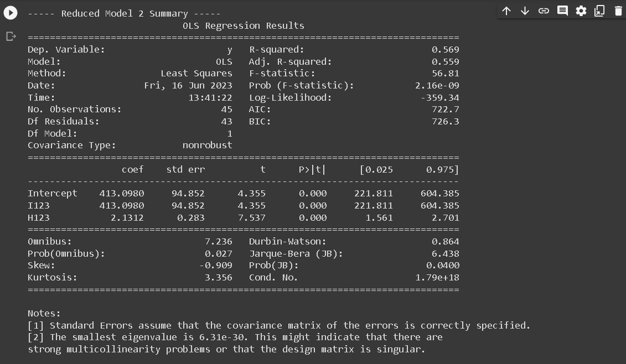Screen dimensions: 626x364
Task: Move the cell up with arrow icon
Action: tap(506, 11)
